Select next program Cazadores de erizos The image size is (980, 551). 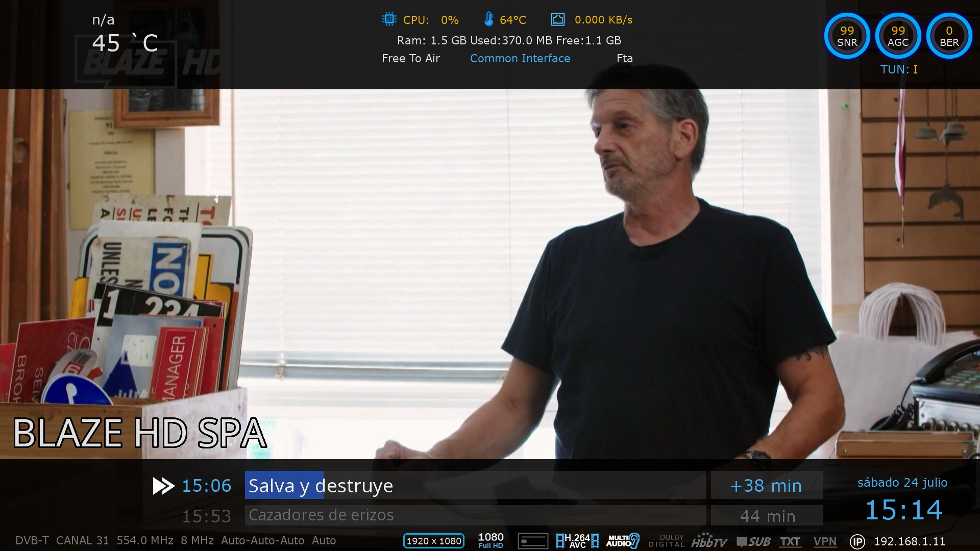pos(321,515)
